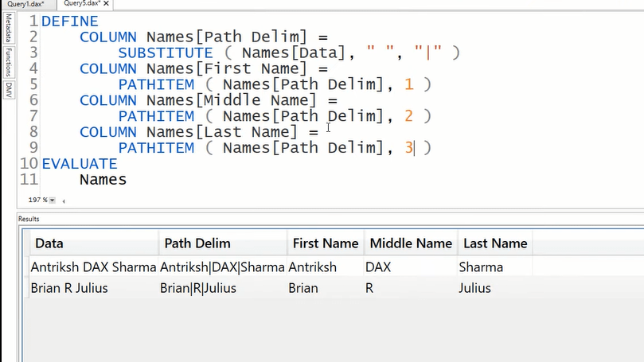Open the Metadata side panel
The height and width of the screenshot is (362, 644).
9,28
